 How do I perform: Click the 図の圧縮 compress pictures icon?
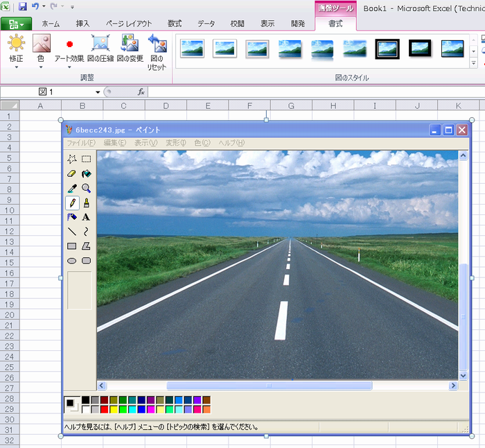point(100,48)
